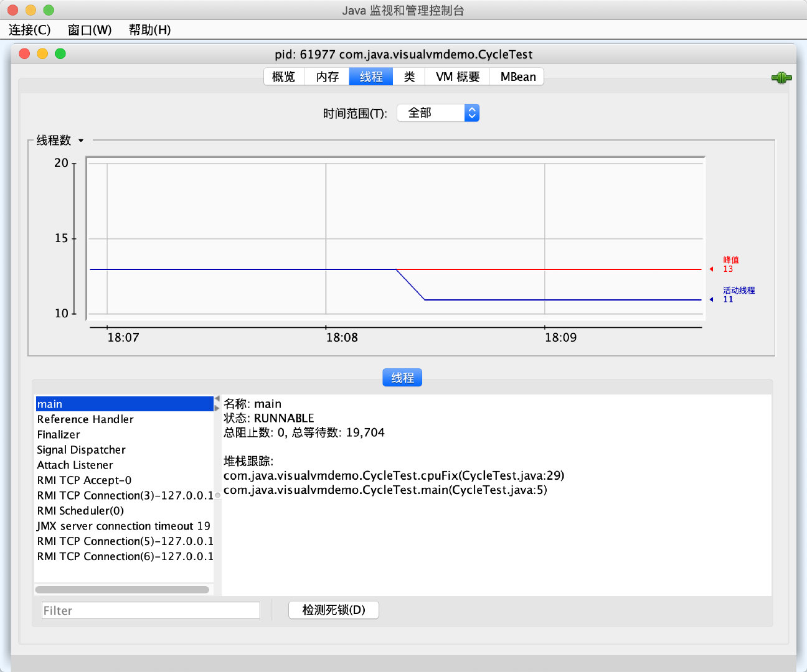Image resolution: width=807 pixels, height=672 pixels.
Task: Click the cpuFix(CycleTest.java:29) stack trace line
Action: [x=394, y=475]
